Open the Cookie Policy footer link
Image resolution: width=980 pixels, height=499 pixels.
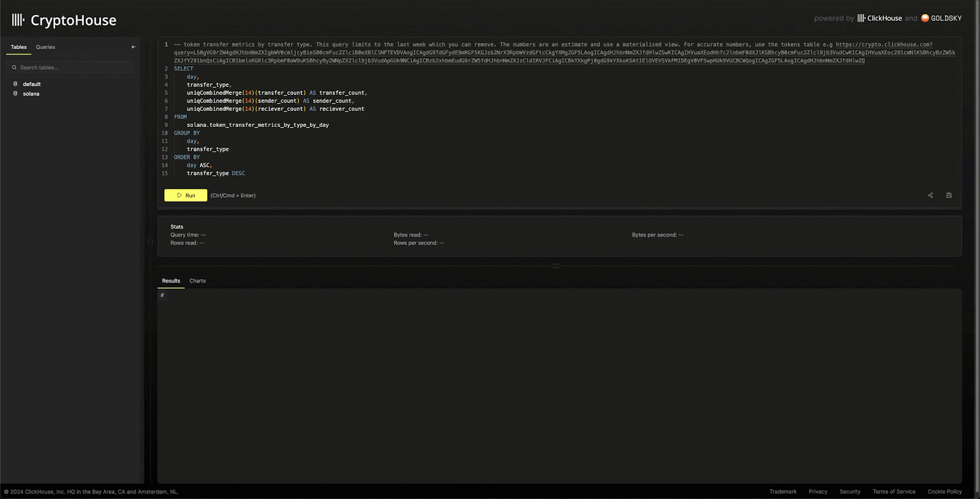pyautogui.click(x=944, y=492)
